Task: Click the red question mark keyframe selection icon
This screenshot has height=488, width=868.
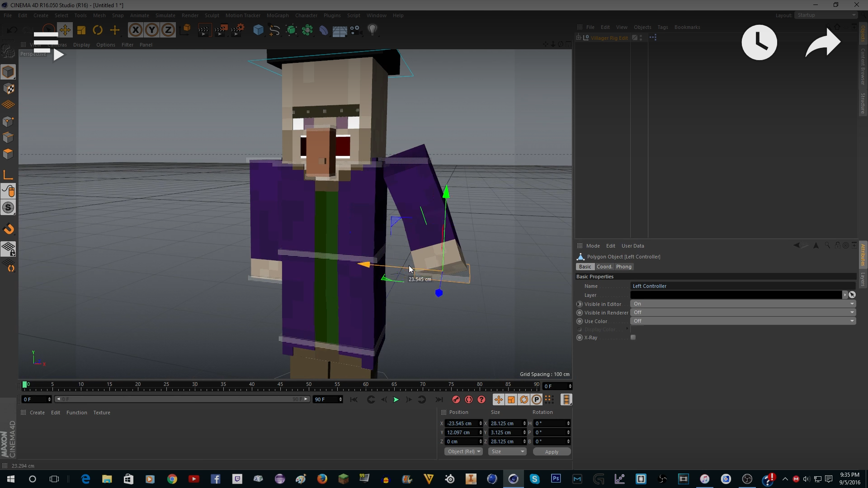Action: point(481,399)
